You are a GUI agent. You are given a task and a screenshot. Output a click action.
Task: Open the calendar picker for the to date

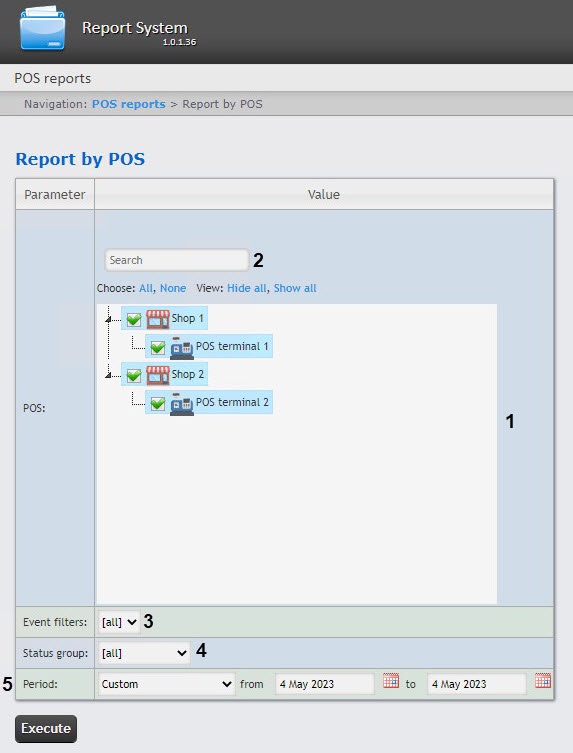(543, 680)
